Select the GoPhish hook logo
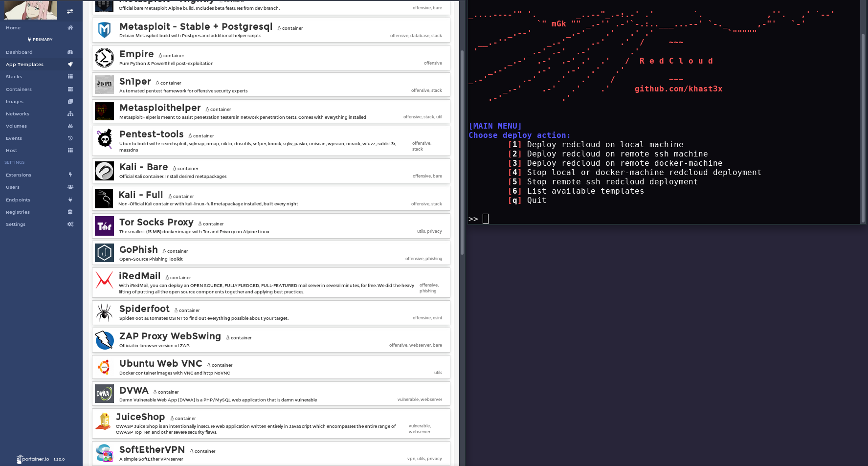The image size is (868, 466). [x=104, y=253]
